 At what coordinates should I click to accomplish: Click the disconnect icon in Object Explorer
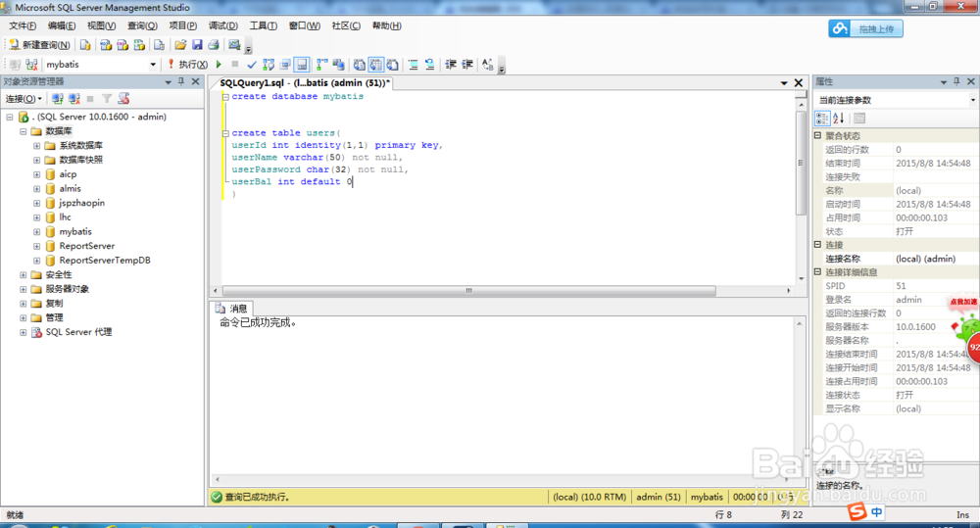pyautogui.click(x=74, y=99)
